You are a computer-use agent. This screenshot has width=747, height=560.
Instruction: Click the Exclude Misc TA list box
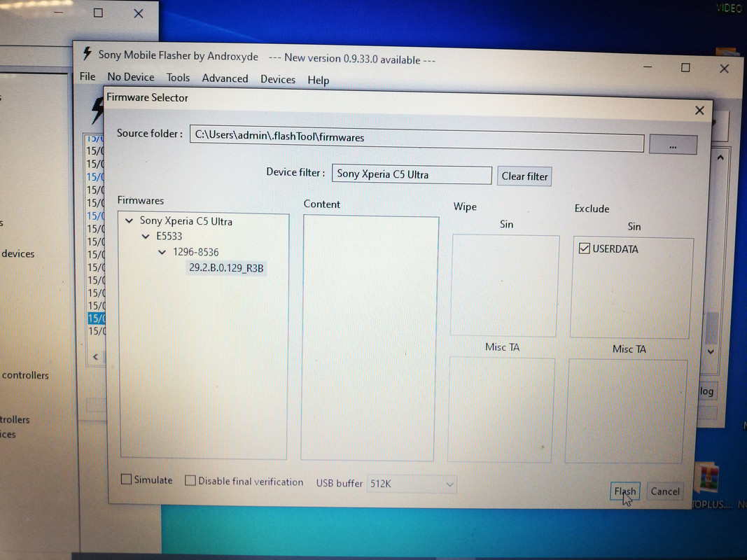tap(625, 411)
